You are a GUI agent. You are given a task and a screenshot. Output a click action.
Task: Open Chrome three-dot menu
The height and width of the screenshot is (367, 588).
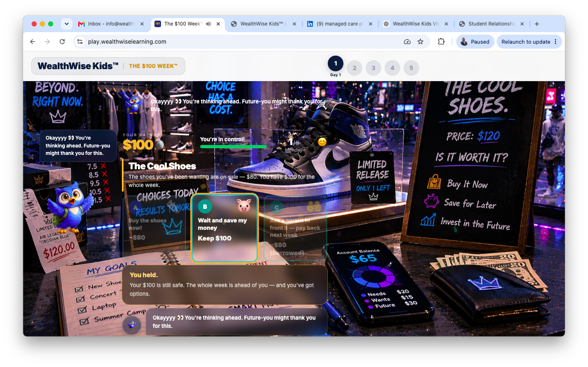tap(555, 42)
